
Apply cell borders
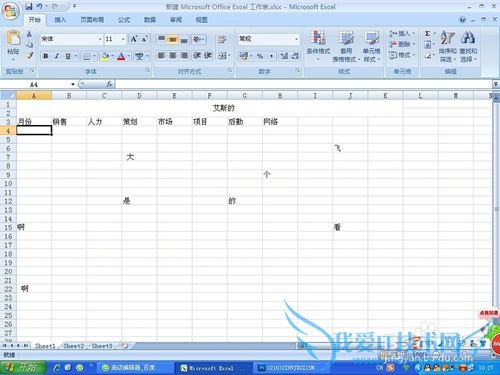[87, 56]
